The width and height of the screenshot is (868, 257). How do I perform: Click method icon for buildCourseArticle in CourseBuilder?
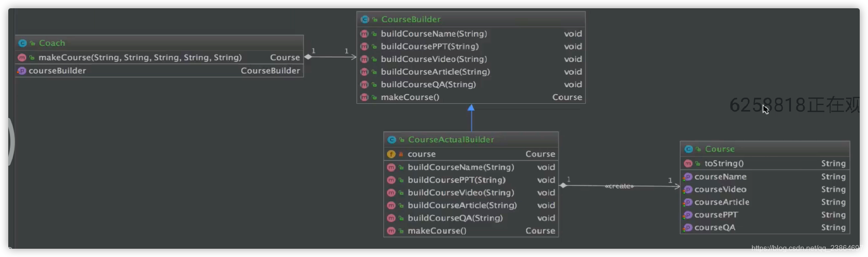coord(365,72)
